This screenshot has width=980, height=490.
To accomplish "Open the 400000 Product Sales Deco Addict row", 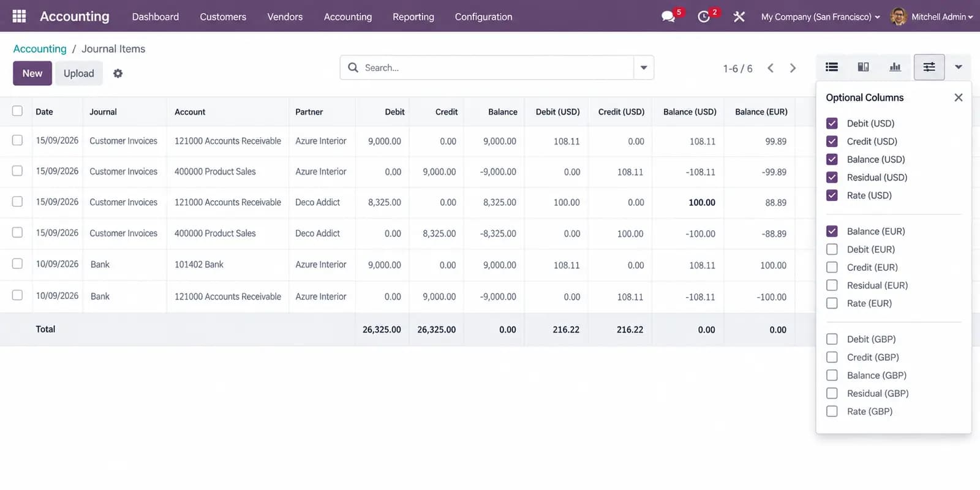I will point(407,233).
